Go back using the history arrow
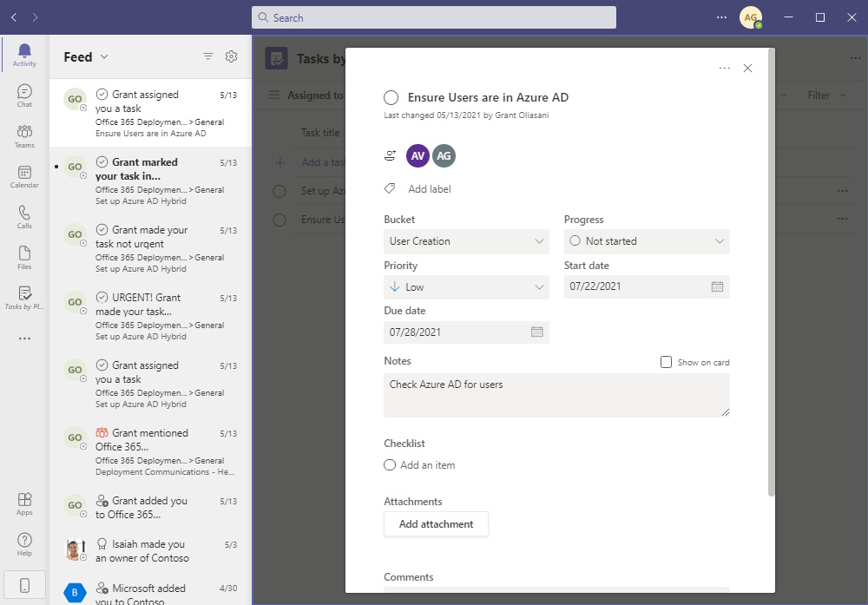 click(14, 17)
